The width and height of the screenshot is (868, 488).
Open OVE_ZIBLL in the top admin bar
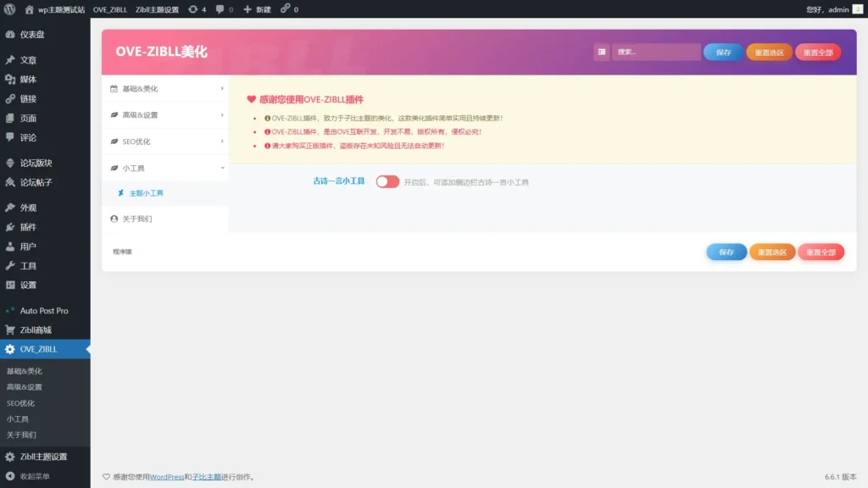point(109,9)
